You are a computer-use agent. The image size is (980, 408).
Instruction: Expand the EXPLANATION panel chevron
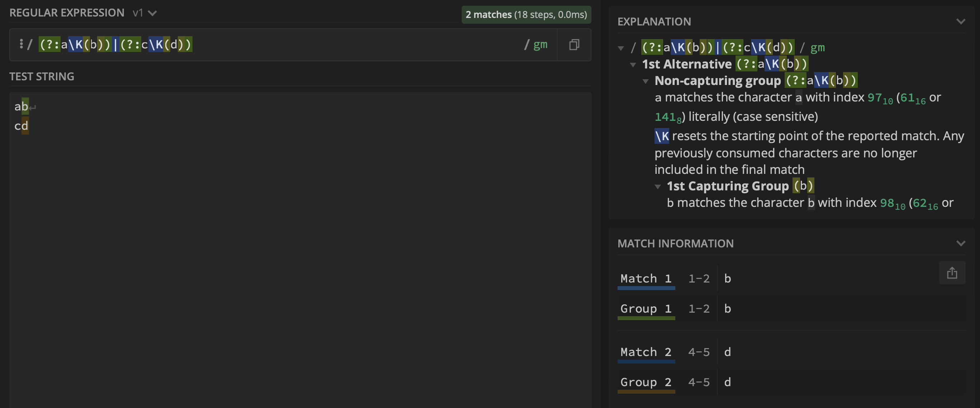961,21
